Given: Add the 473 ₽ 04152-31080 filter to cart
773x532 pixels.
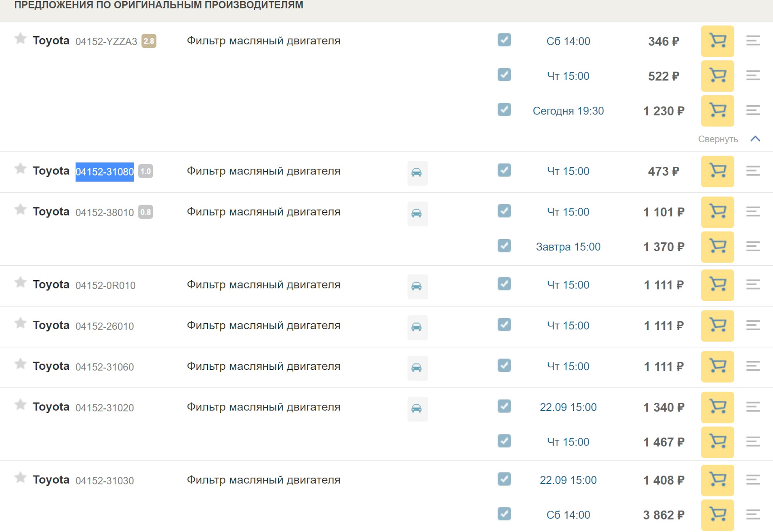Looking at the screenshot, I should click(717, 172).
